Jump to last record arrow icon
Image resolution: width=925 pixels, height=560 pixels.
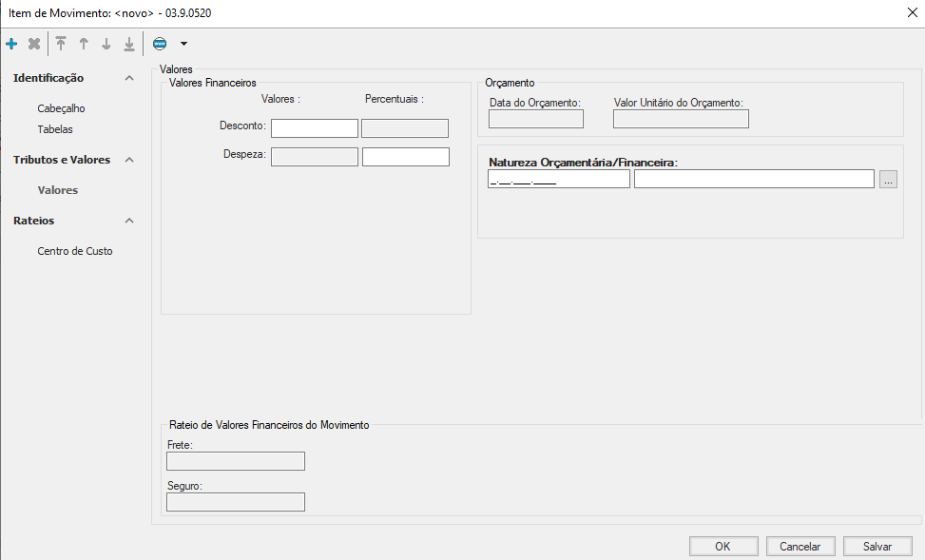[x=129, y=44]
